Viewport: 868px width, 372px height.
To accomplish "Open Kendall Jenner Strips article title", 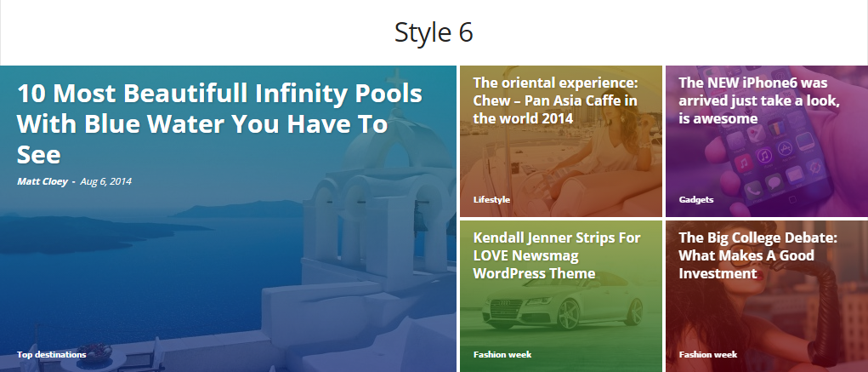I will (x=557, y=255).
